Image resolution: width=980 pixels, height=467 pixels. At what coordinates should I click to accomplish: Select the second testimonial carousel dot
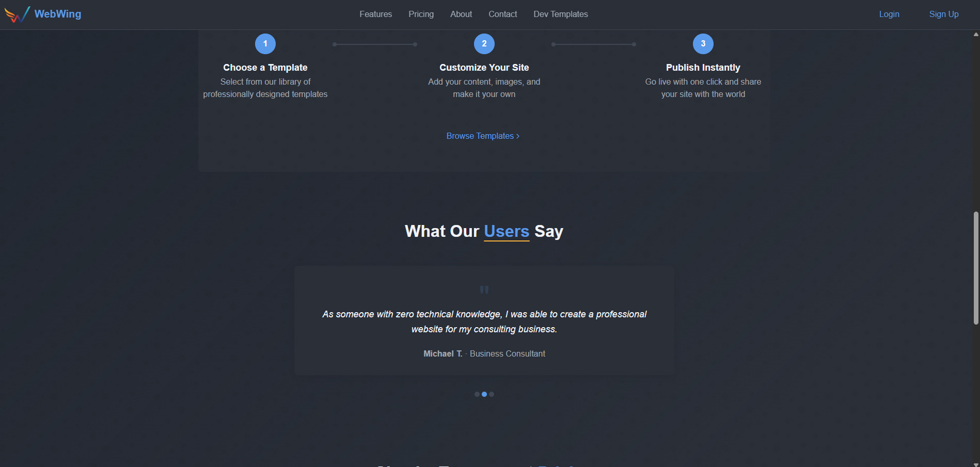point(484,394)
